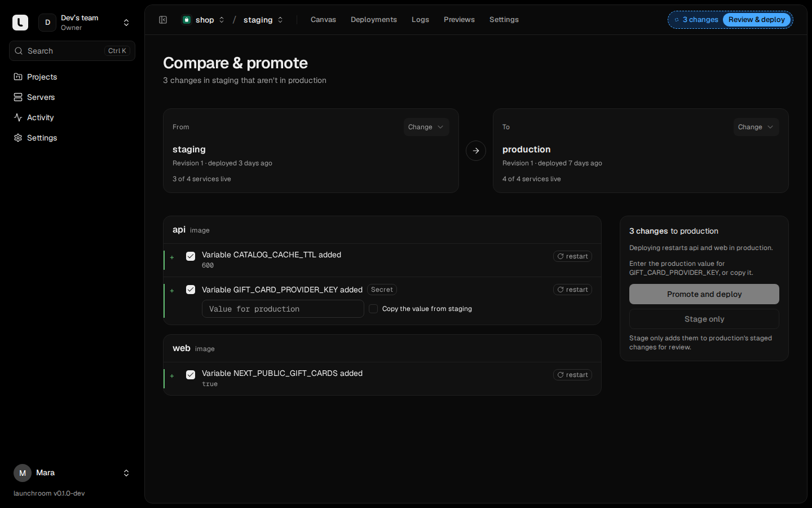Click the Review & deploy button
This screenshot has width=812, height=508.
tap(757, 20)
